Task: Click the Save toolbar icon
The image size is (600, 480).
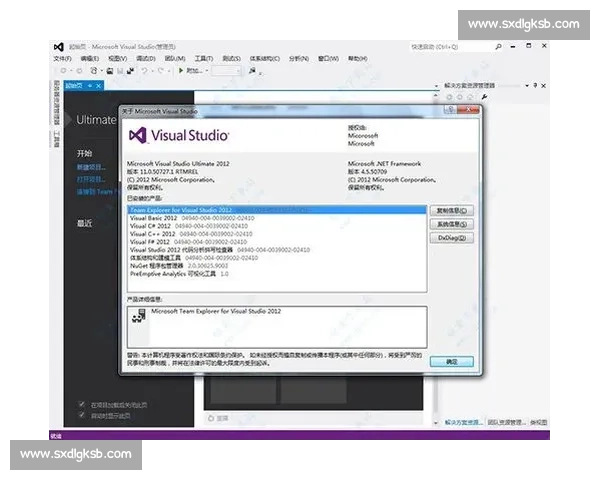Action: click(120, 71)
